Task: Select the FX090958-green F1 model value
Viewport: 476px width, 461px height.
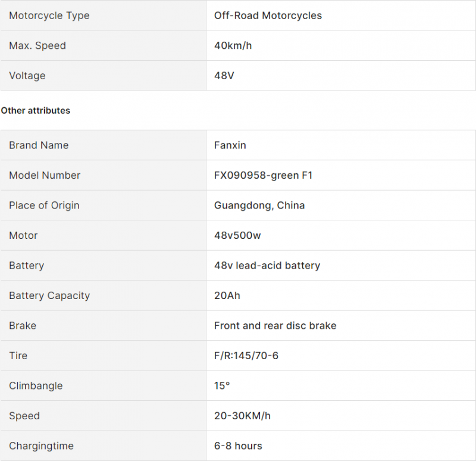Action: 263,175
